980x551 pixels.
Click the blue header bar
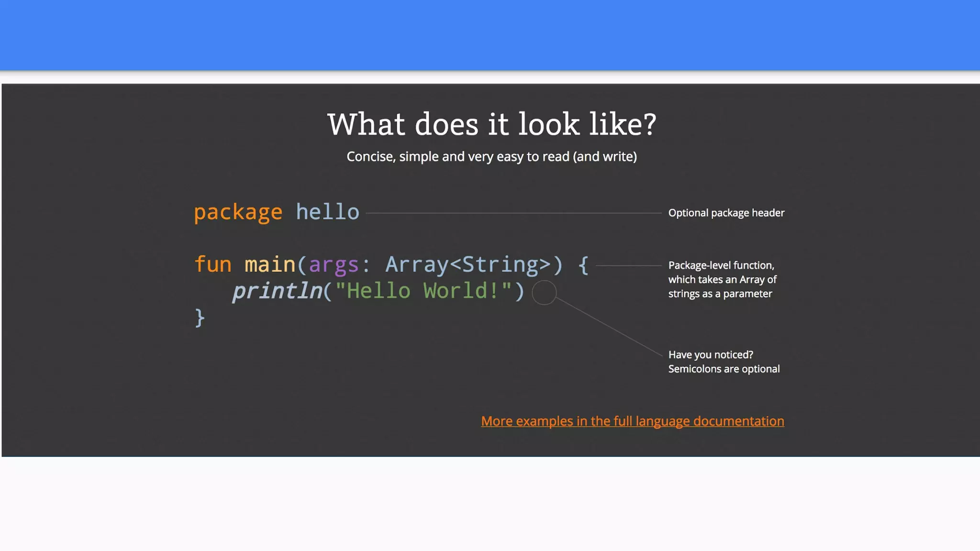click(x=490, y=34)
